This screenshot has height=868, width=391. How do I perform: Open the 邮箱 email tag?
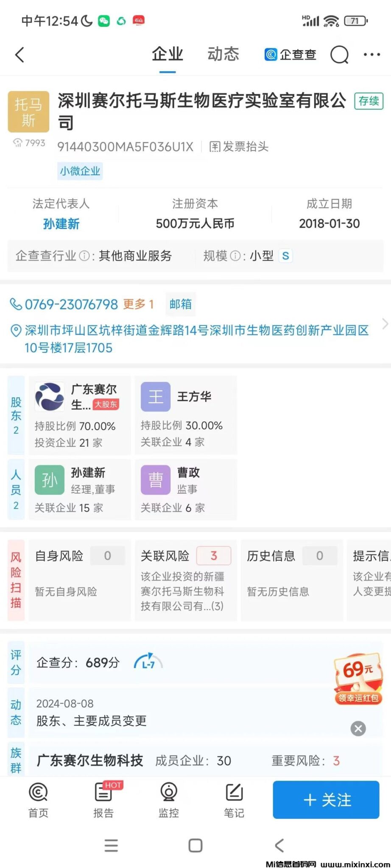point(181,304)
